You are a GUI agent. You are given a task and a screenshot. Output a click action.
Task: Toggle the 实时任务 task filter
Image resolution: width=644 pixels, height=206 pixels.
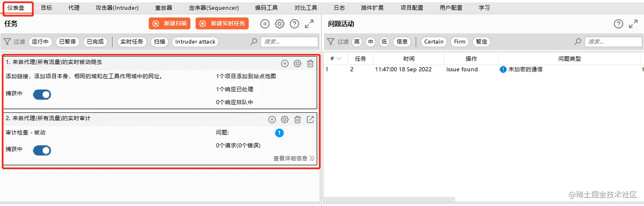click(132, 42)
